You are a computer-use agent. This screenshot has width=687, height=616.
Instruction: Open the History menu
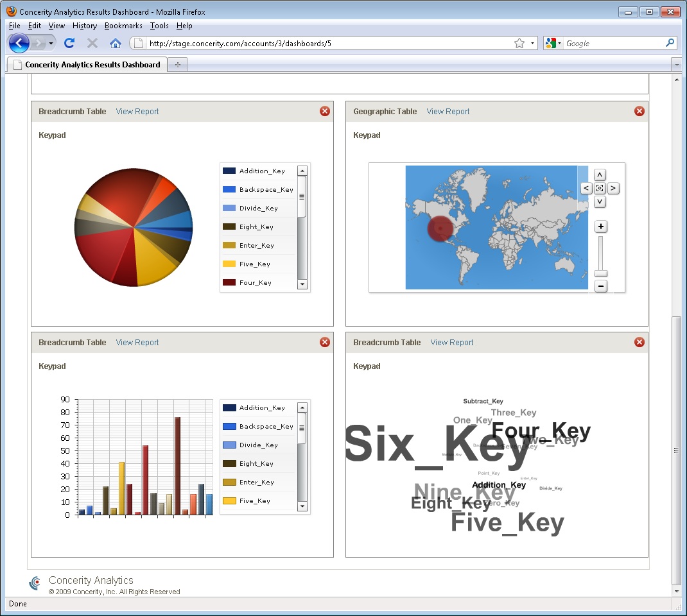point(85,26)
